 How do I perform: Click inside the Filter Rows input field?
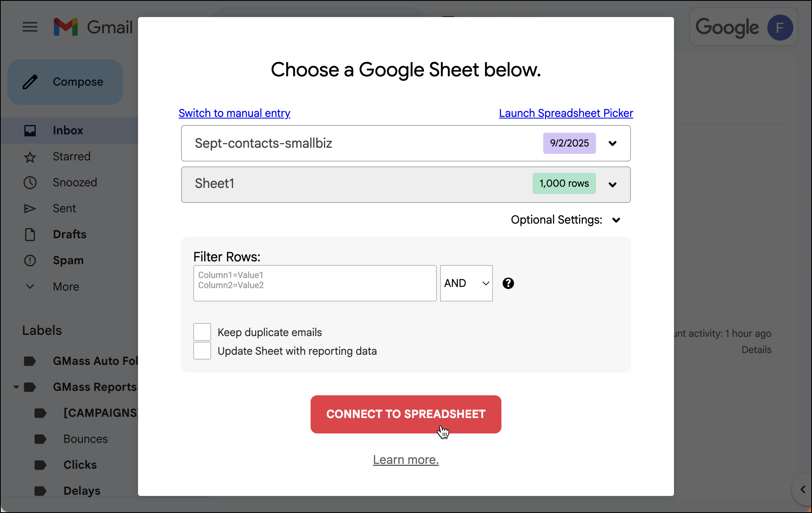[x=315, y=283]
